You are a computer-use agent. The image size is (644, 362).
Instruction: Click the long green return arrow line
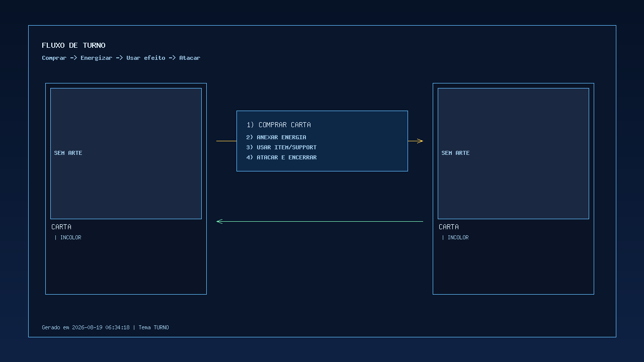coord(320,221)
